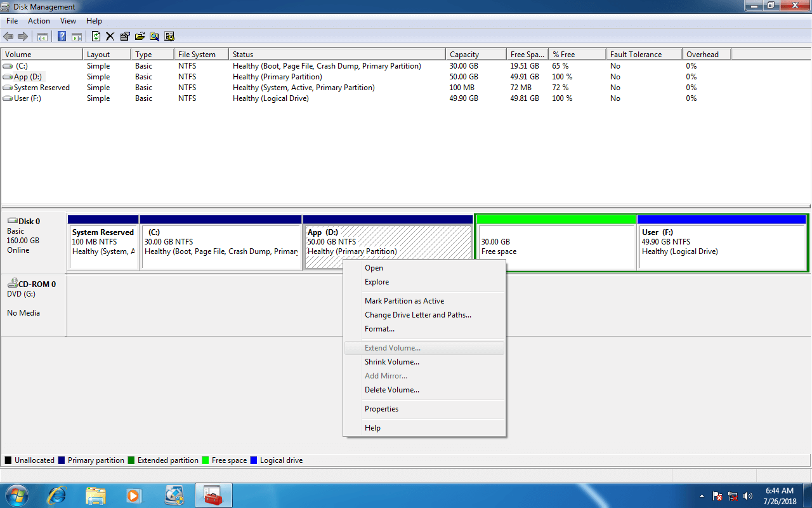Open Windows Media Player from taskbar

coord(134,495)
